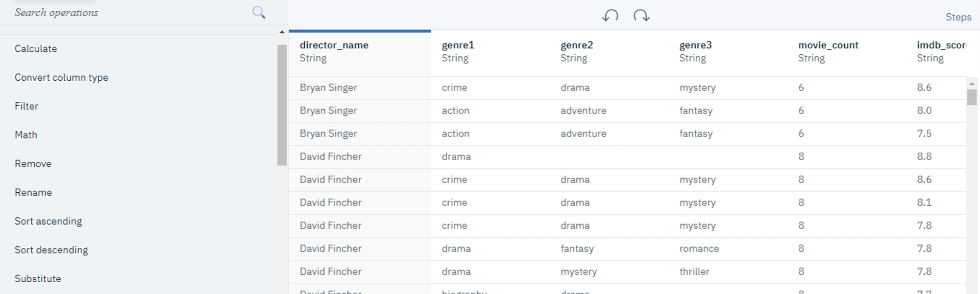Screen dimensions: 980x294
Task: Choose the Filter operation
Action: click(x=26, y=106)
